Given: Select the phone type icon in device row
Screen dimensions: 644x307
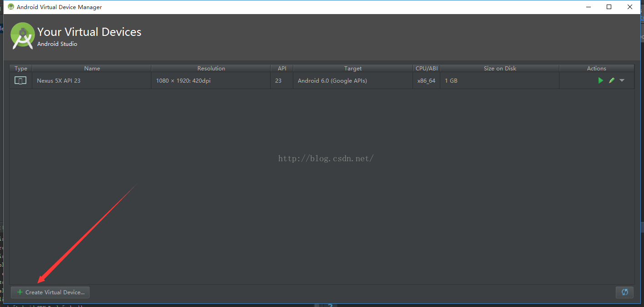Looking at the screenshot, I should pyautogui.click(x=20, y=80).
